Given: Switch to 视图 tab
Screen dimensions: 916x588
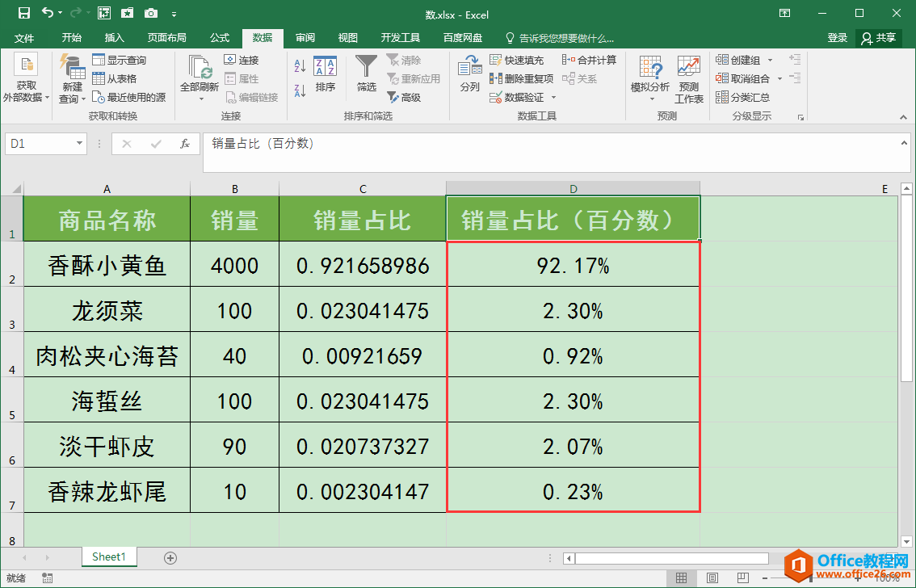Looking at the screenshot, I should (348, 38).
